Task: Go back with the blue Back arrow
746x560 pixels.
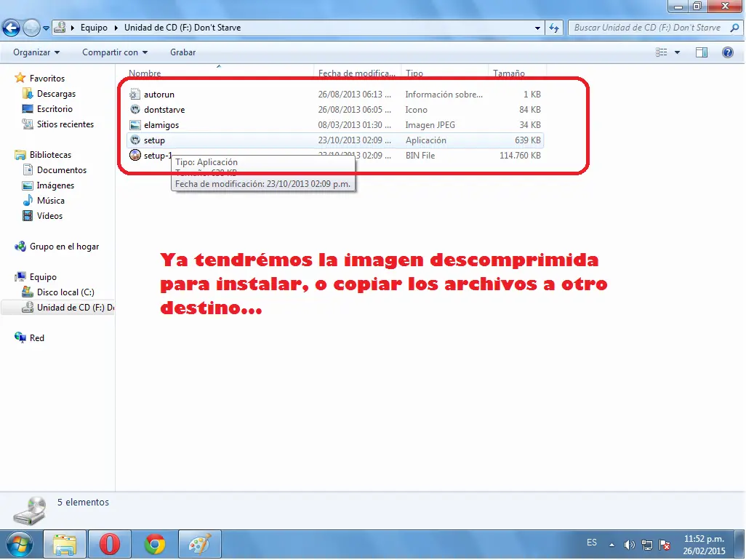Action: pyautogui.click(x=12, y=28)
